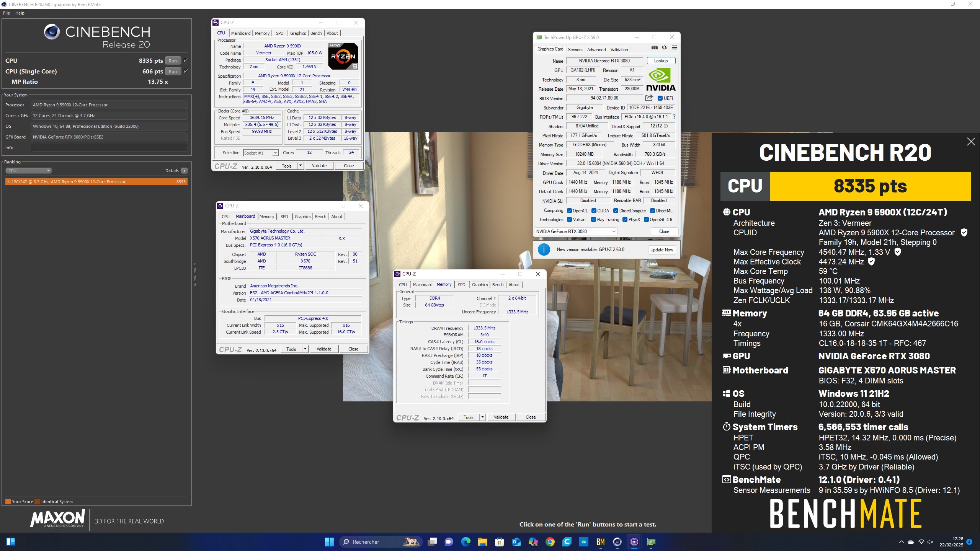The width and height of the screenshot is (980, 551).
Task: Click the Ryzen 9 logo in CPU-Z
Action: point(343,56)
